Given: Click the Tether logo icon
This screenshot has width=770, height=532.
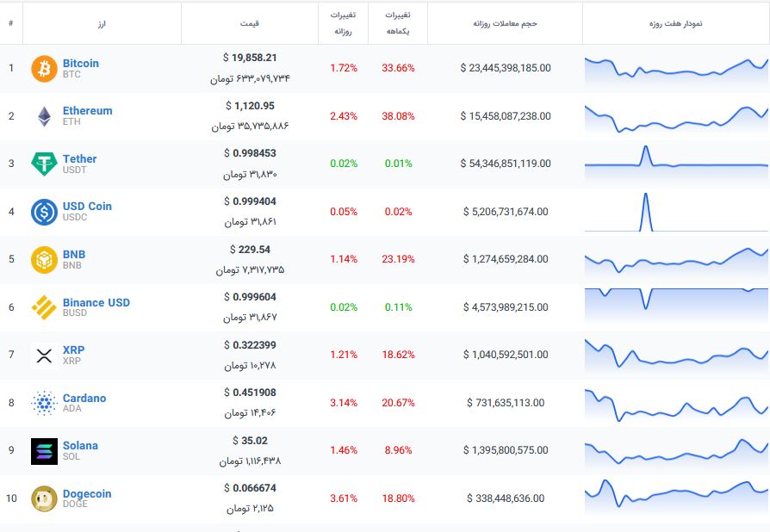Looking at the screenshot, I should [44, 164].
